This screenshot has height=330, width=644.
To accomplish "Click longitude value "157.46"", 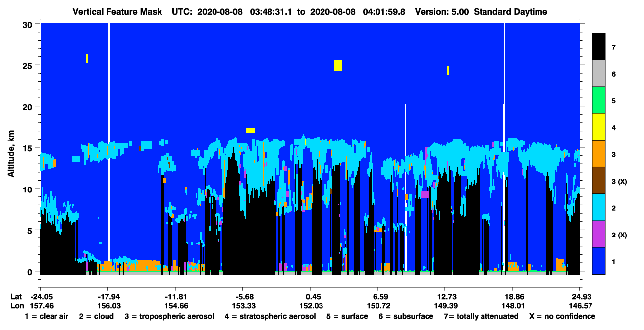I will coord(41,306).
